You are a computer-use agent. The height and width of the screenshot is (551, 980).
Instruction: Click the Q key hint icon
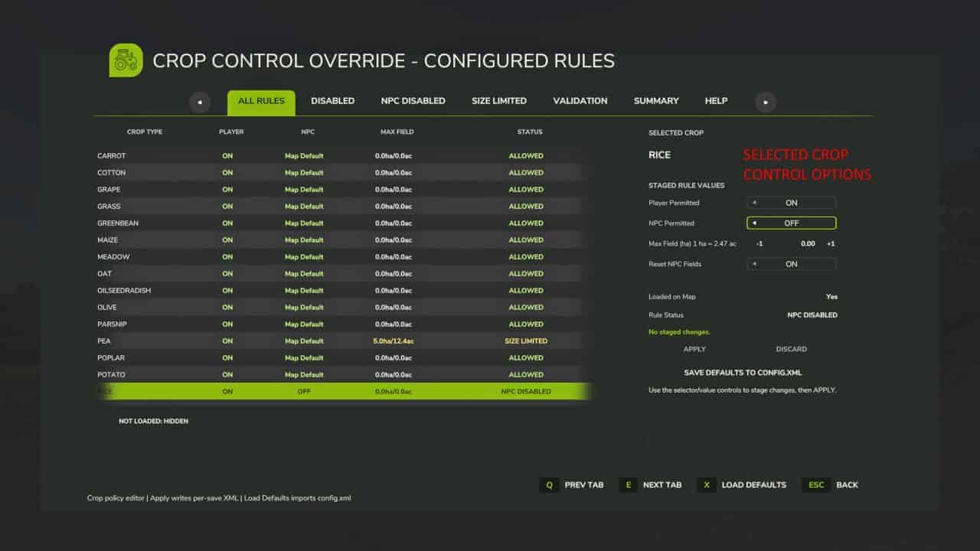(549, 485)
